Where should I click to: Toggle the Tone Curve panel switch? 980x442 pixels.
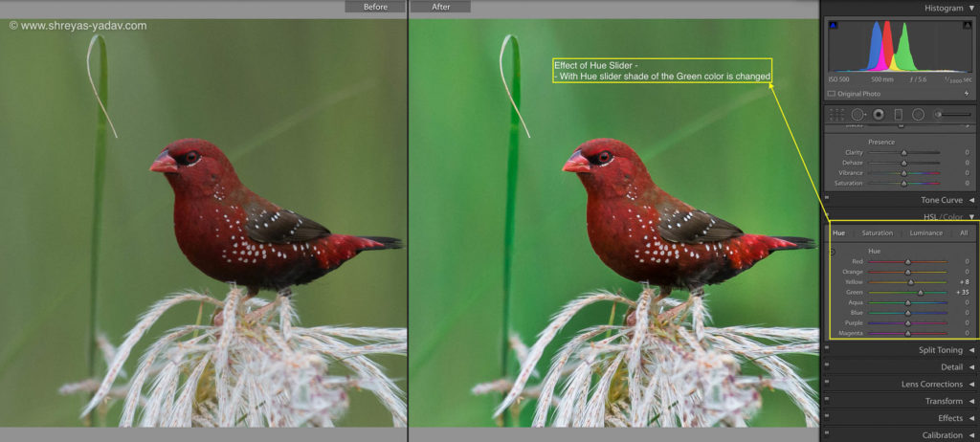[827, 197]
